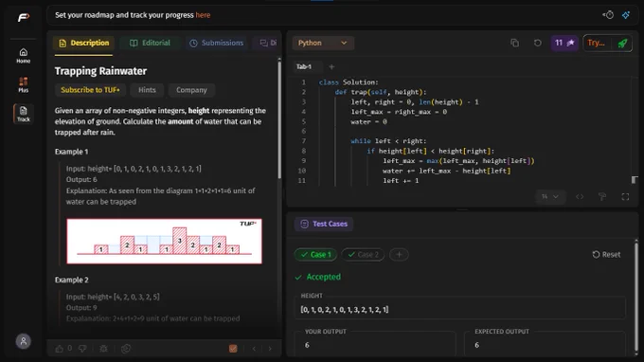Select Case 2
Screen dimensions: 644x362
point(363,254)
